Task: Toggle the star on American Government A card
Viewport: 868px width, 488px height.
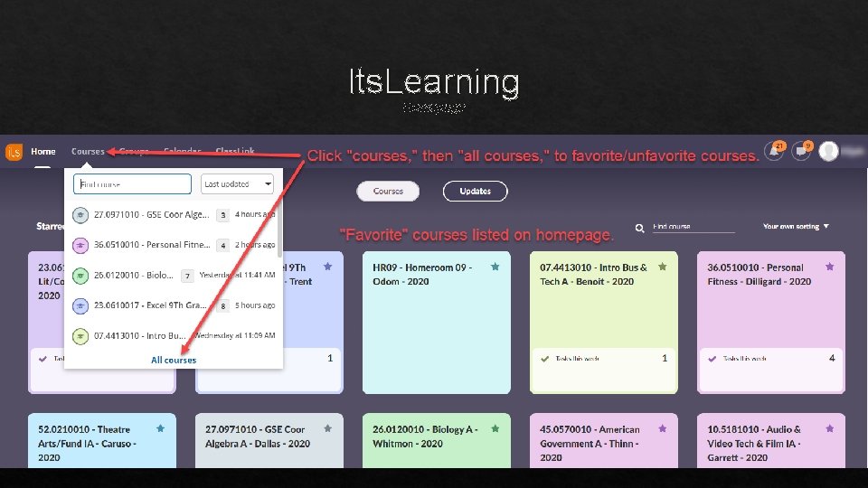Action: click(662, 428)
